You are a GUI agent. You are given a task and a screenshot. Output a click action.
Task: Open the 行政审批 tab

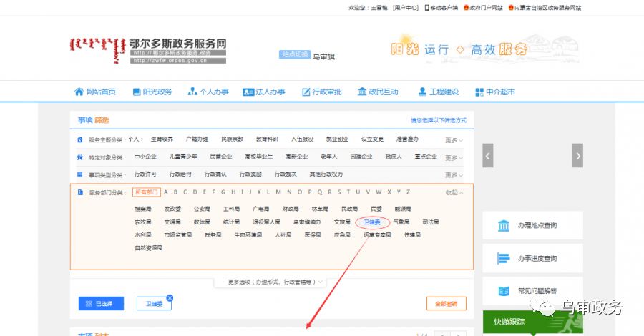(322, 92)
